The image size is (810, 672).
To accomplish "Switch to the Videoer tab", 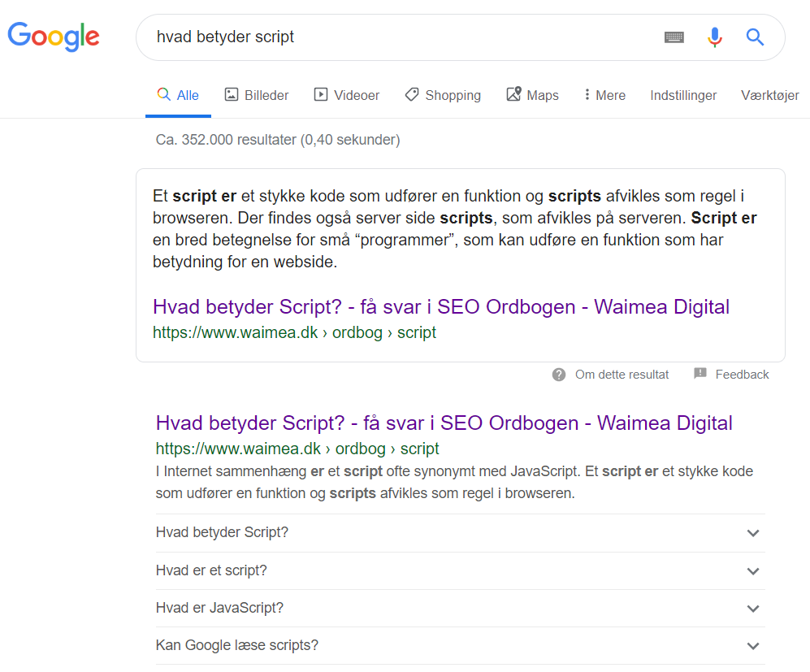I will (347, 95).
